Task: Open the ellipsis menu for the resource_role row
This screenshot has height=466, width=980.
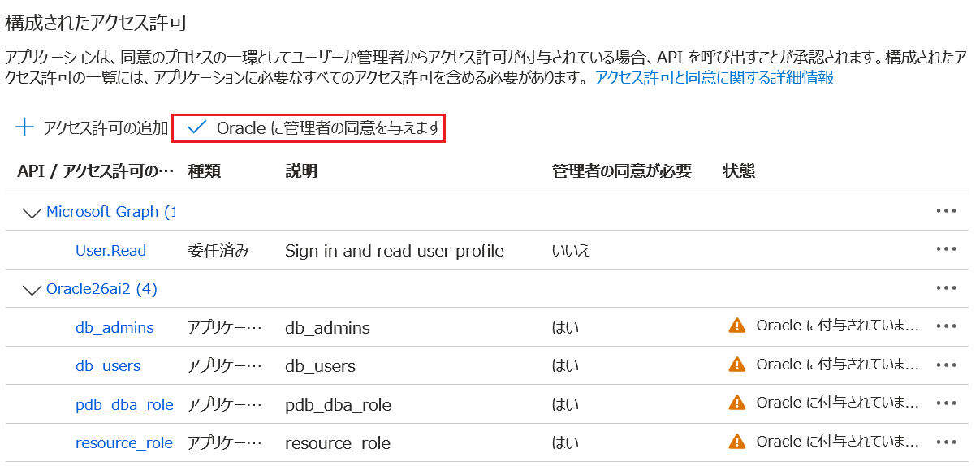Action: click(x=946, y=442)
